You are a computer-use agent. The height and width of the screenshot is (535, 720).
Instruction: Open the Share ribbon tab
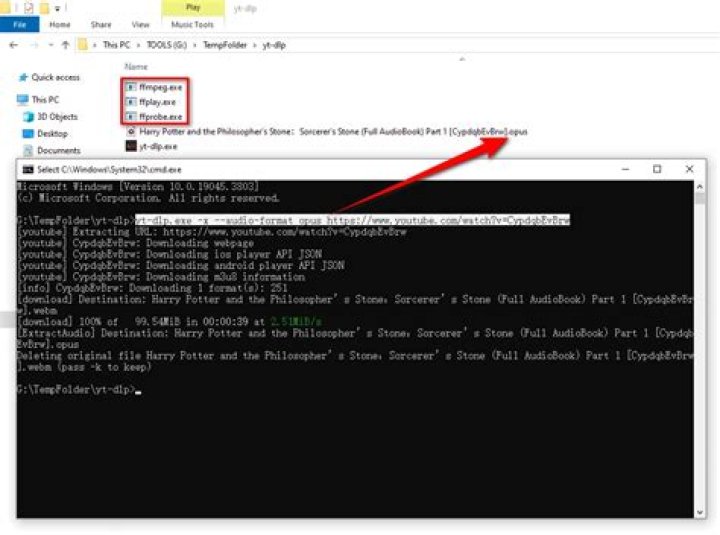[101, 24]
